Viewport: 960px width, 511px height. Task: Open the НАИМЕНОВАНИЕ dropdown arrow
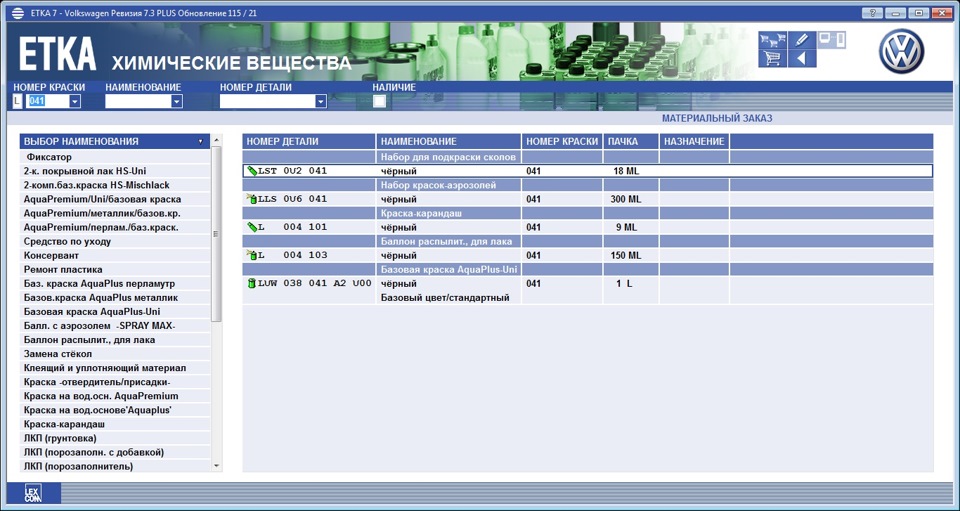pos(177,102)
